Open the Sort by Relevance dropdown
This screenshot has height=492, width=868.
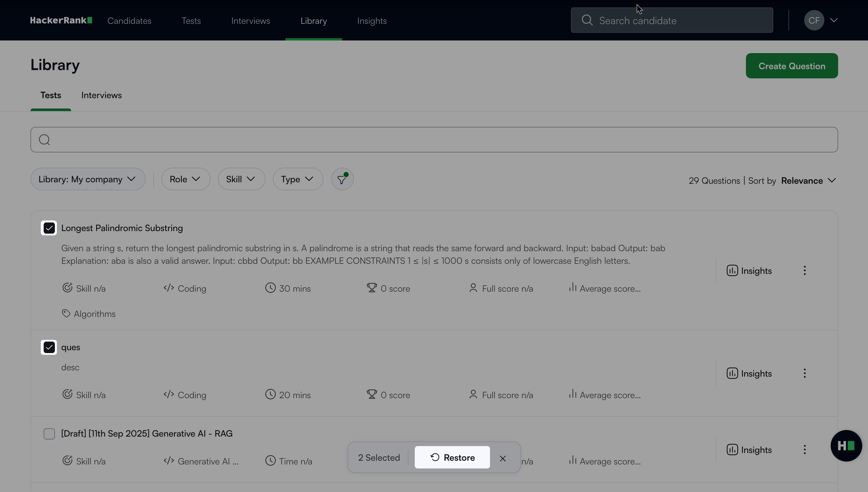[x=808, y=181]
